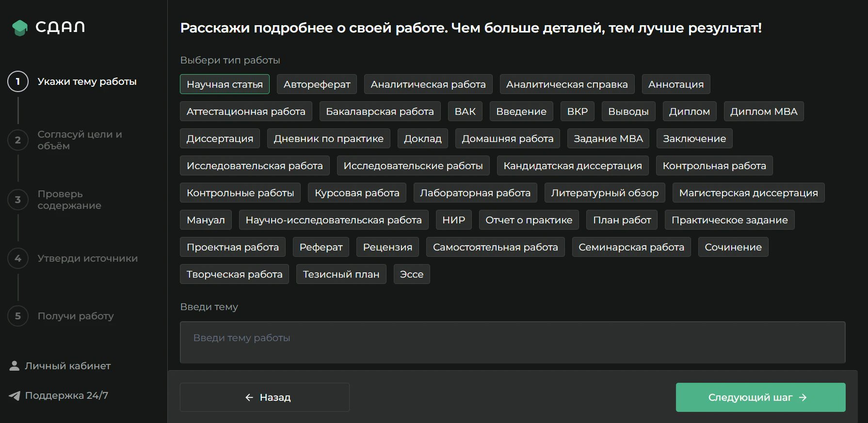Screen dimensions: 868x423
Task: Choose Курсовая работа as work type
Action: pyautogui.click(x=357, y=193)
